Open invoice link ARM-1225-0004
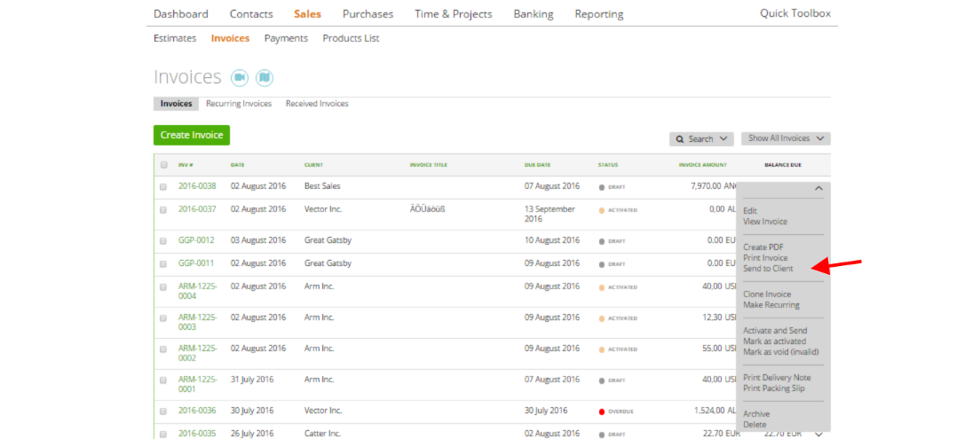Screen dimensions: 980x439 coord(197,291)
